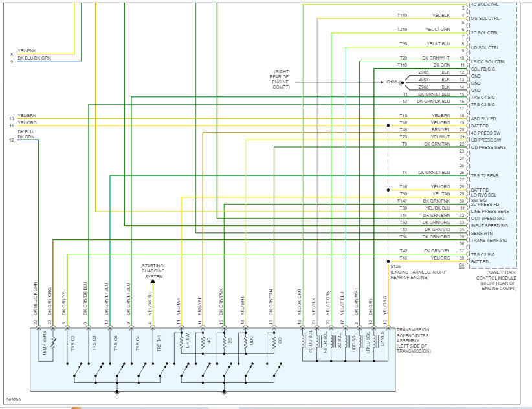Click the LINE PRESS SENS label
The height and width of the screenshot is (409, 532).
pyautogui.click(x=490, y=211)
